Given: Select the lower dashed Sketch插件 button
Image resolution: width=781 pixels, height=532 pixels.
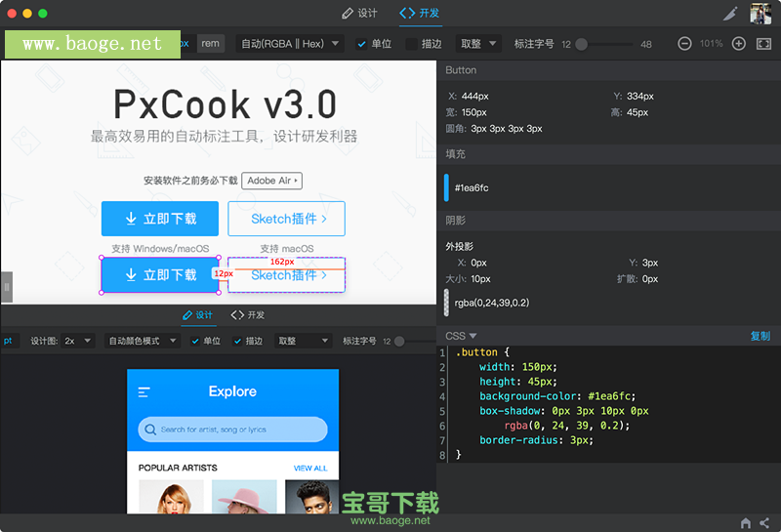Looking at the screenshot, I should (286, 275).
